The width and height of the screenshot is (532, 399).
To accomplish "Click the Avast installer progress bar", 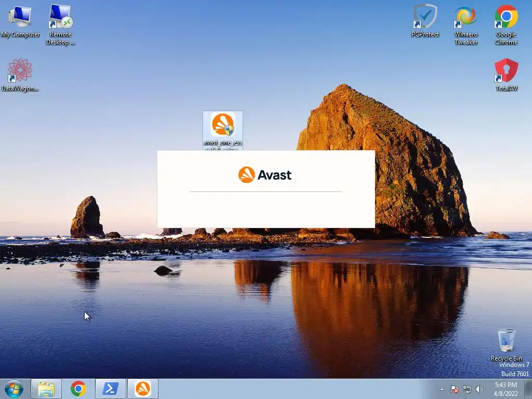I will coord(266,192).
